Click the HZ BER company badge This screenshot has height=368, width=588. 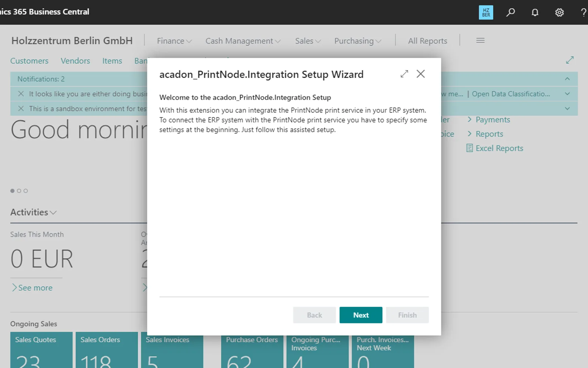tap(486, 12)
